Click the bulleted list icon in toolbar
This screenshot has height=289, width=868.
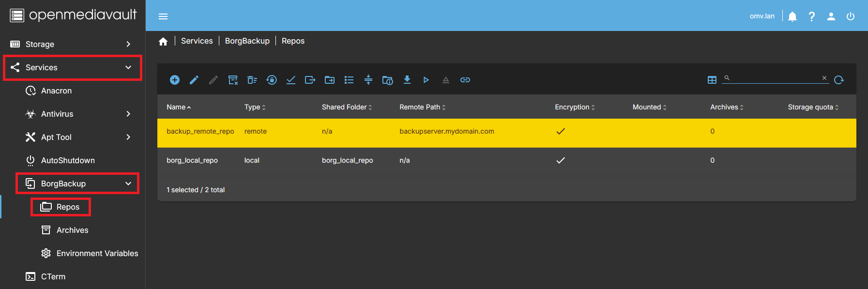pyautogui.click(x=349, y=80)
